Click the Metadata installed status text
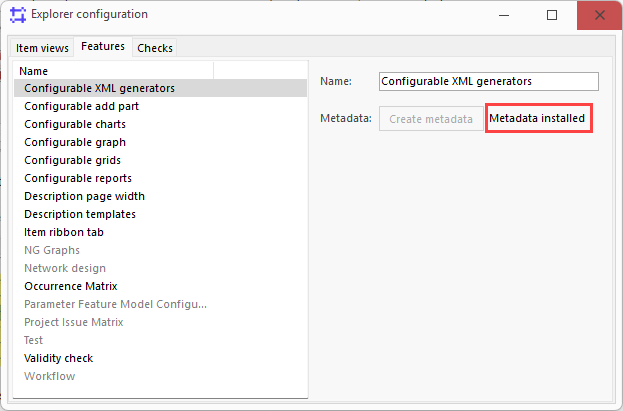This screenshot has height=411, width=623. pos(537,118)
